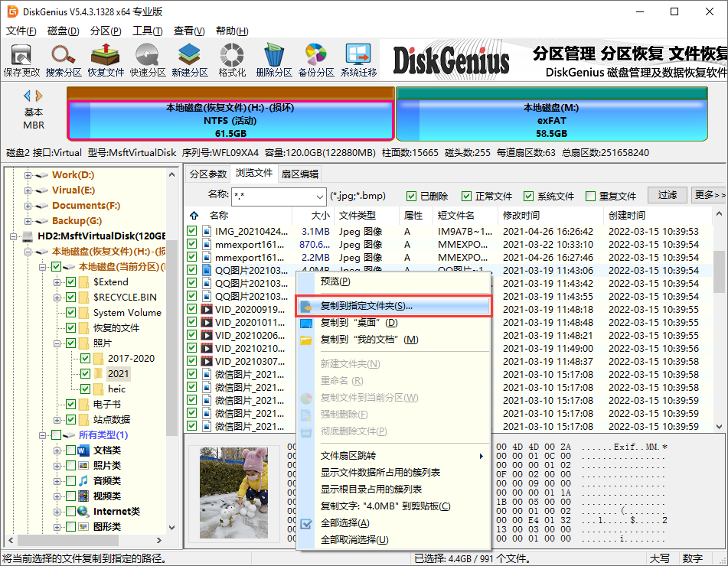This screenshot has width=728, height=566.
Task: Go to next disk with right arrow
Action: 39,96
